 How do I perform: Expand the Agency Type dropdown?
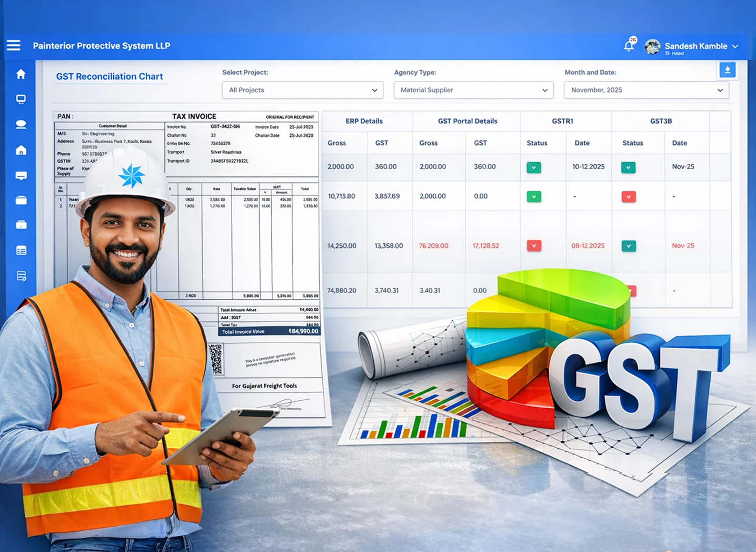[473, 90]
